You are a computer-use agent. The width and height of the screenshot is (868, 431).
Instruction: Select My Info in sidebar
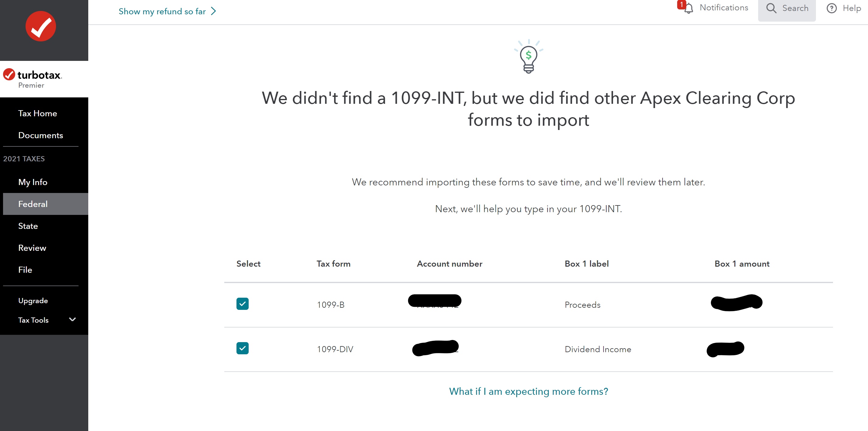coord(33,182)
